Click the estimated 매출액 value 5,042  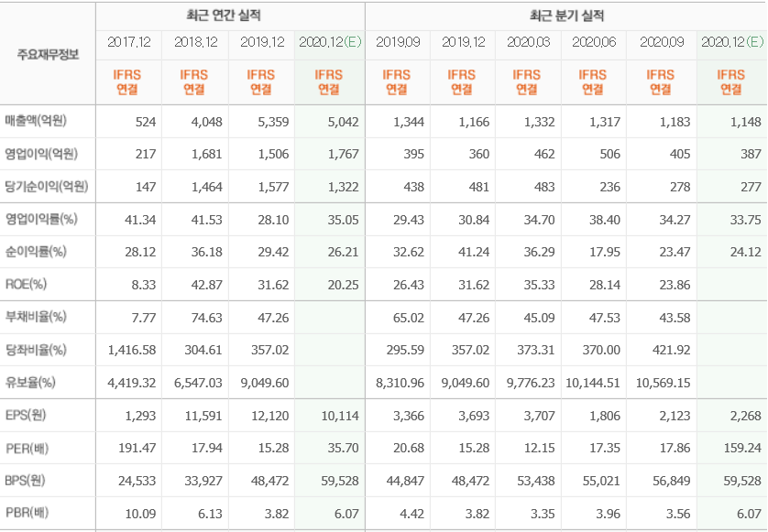344,122
